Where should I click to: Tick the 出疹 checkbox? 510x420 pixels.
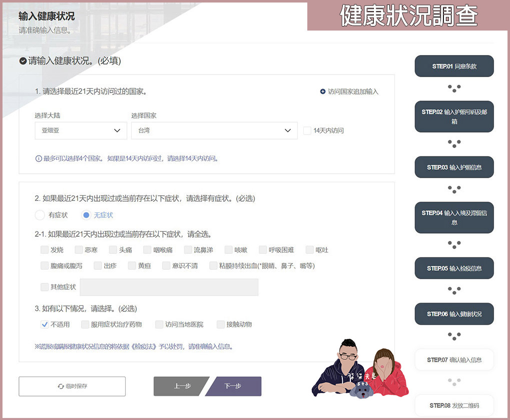coord(98,266)
